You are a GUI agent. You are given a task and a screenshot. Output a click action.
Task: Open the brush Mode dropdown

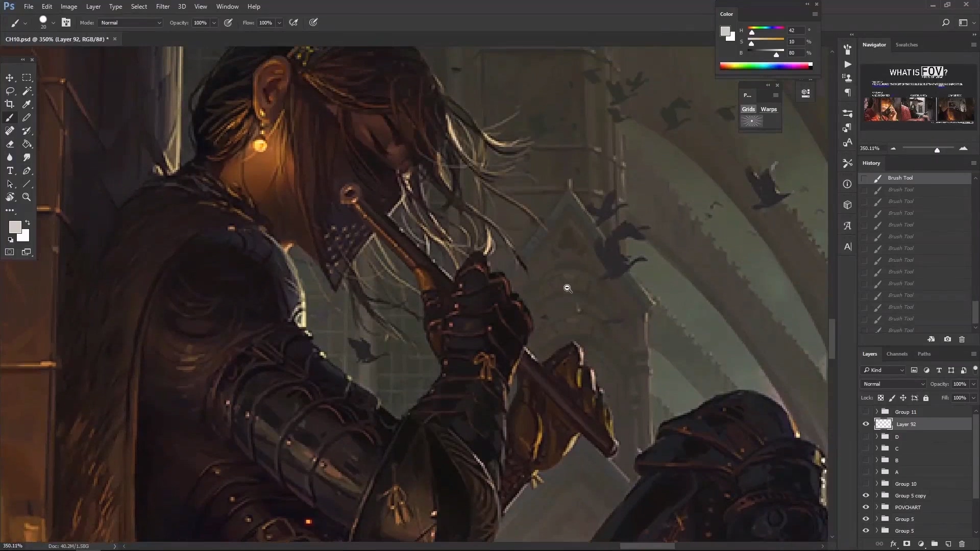pos(131,22)
